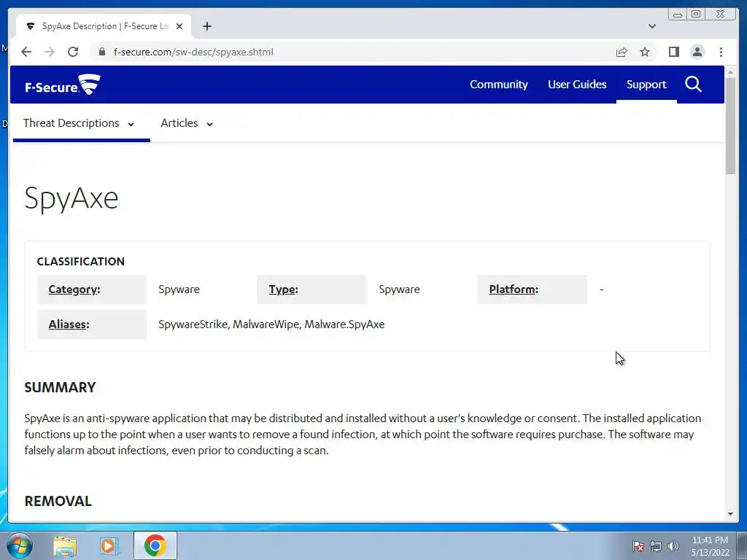747x560 pixels.
Task: Open the Support section
Action: 646,85
